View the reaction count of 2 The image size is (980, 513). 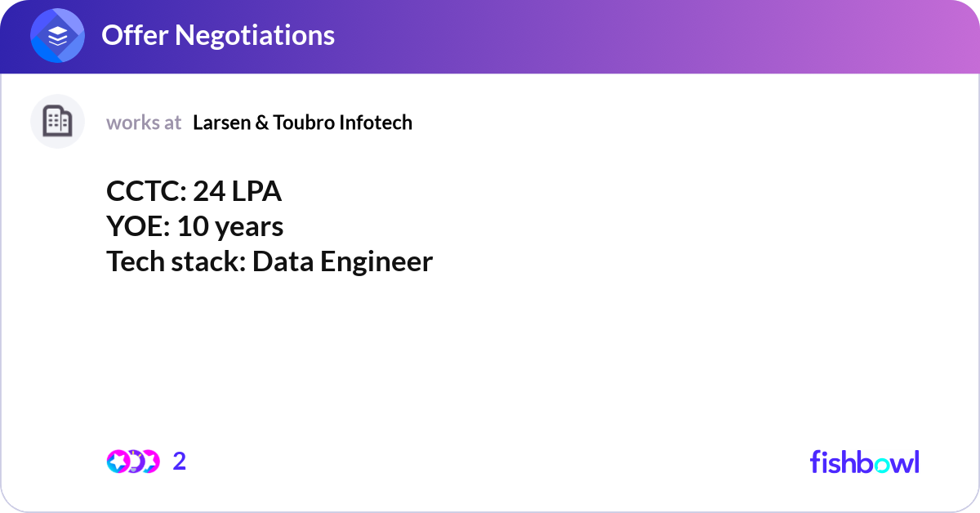pyautogui.click(x=180, y=462)
